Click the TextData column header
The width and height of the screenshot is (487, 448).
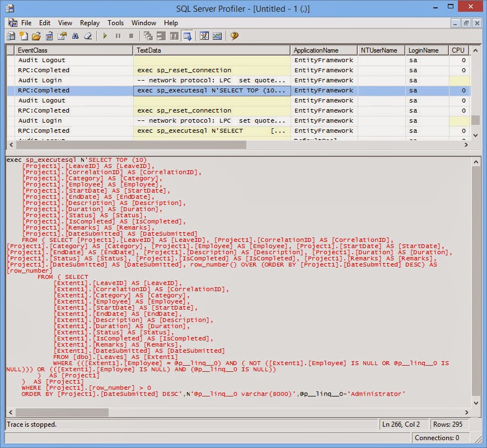coord(212,50)
